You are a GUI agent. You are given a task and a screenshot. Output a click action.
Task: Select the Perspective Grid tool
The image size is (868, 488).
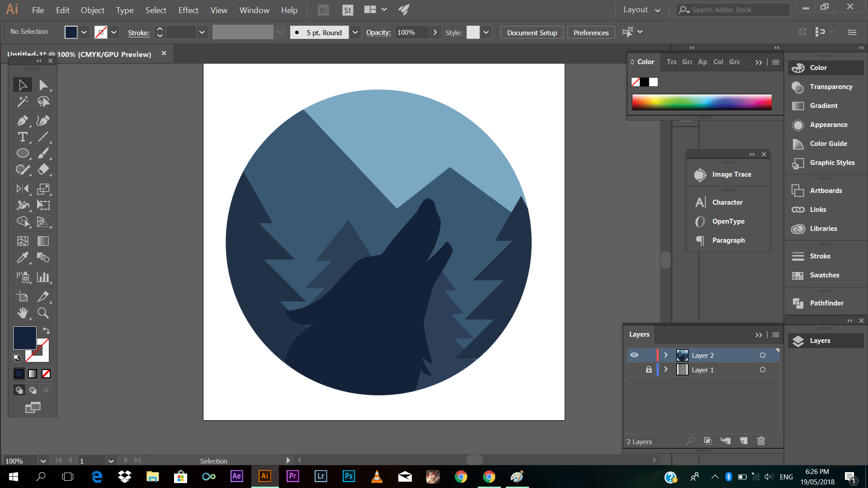click(43, 221)
